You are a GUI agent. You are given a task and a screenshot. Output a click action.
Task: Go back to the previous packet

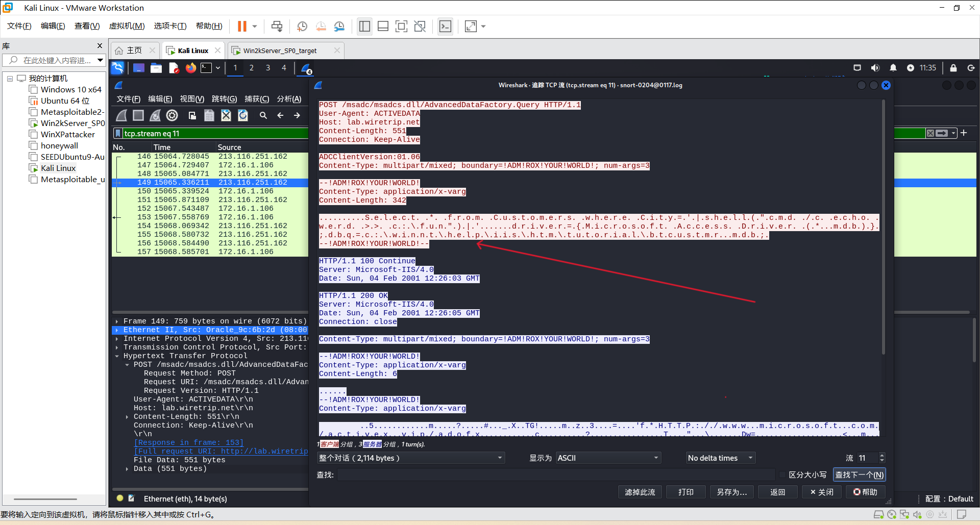[x=280, y=115]
